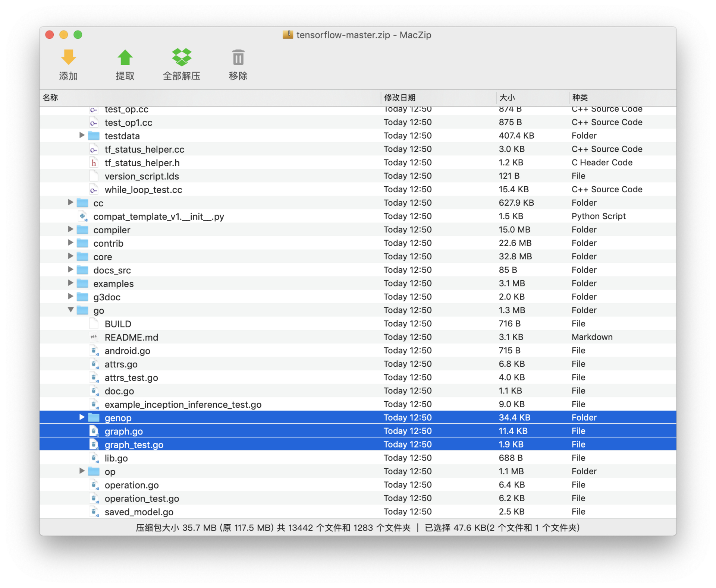Click the blank file icon of version_script.lds
The image size is (716, 588).
tap(94, 176)
